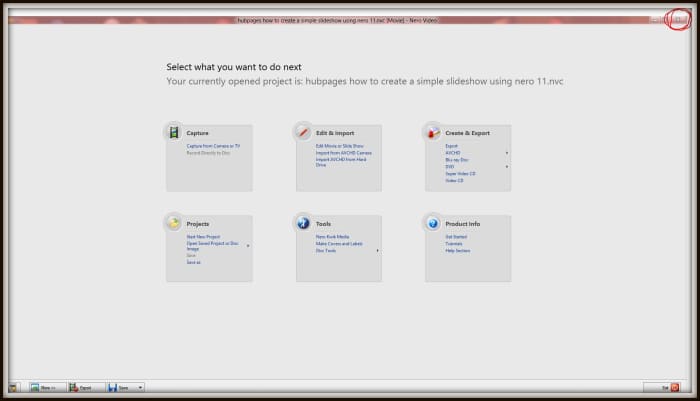Screen dimensions: 700x401
Task: Click Disc Tools under Tools
Action: (326, 251)
